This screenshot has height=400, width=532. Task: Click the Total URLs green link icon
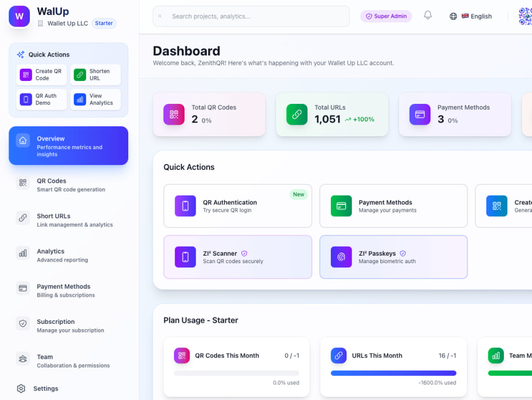coord(297,115)
